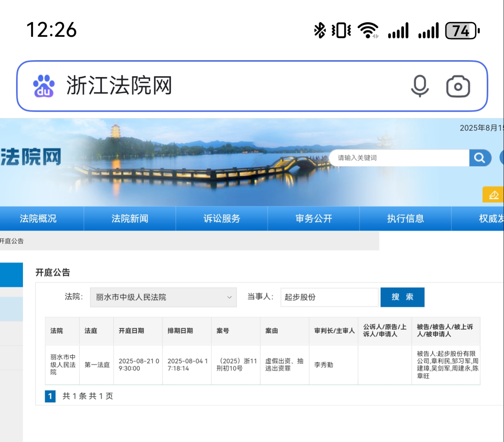The height and width of the screenshot is (442, 504).
Task: Open the 诉讼服务 menu
Action: pos(222,219)
